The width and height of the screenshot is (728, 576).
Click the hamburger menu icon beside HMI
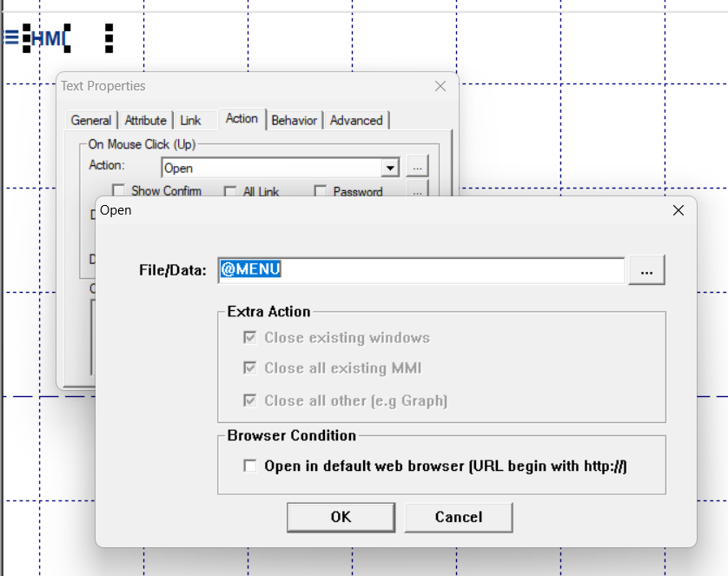click(11, 37)
